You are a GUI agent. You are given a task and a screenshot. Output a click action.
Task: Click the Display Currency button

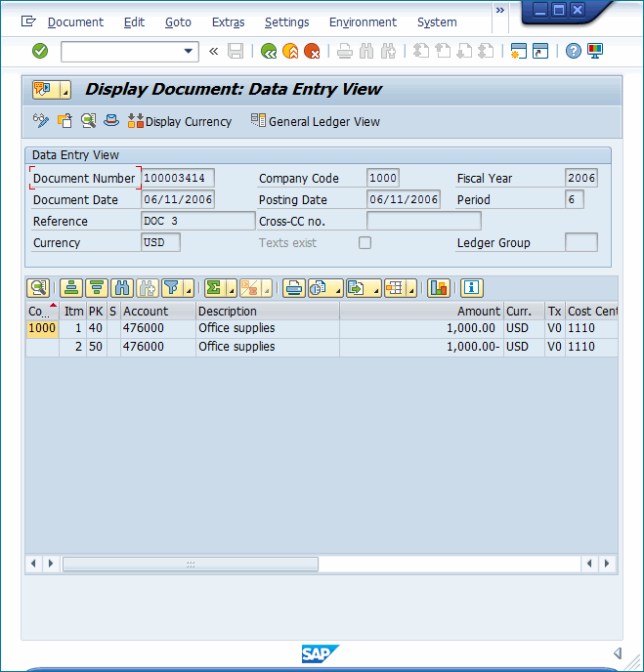pyautogui.click(x=180, y=121)
